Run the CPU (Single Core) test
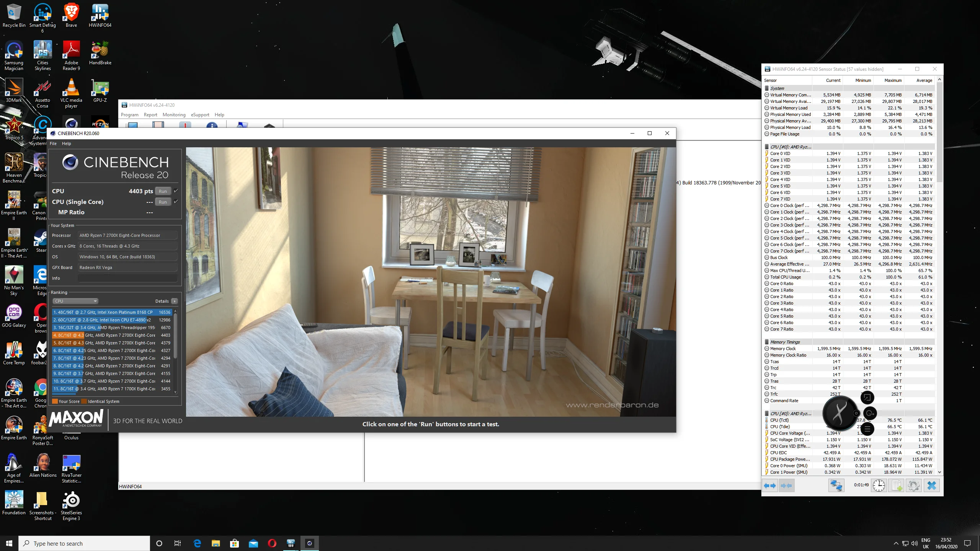Image resolution: width=980 pixels, height=551 pixels. click(163, 202)
